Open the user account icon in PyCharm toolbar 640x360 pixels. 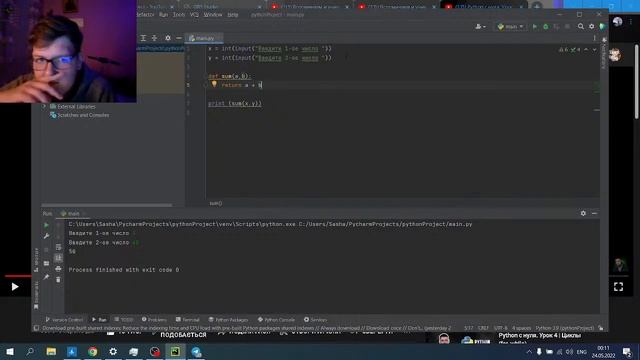point(480,27)
